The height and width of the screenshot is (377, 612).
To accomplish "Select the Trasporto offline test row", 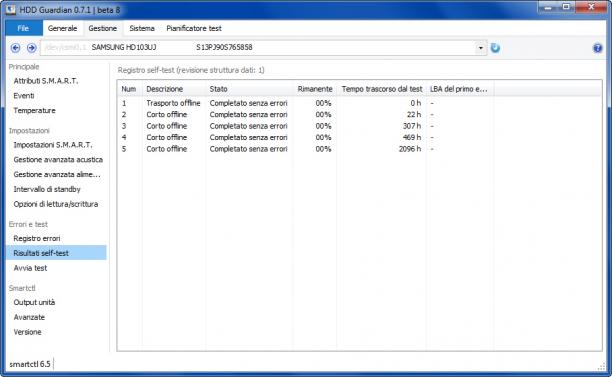I will click(359, 103).
